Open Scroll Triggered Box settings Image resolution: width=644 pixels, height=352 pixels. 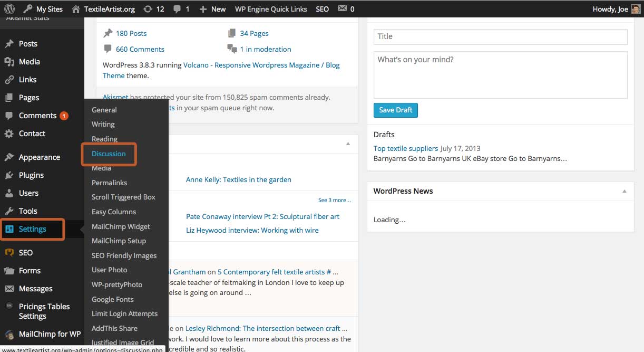pos(123,197)
